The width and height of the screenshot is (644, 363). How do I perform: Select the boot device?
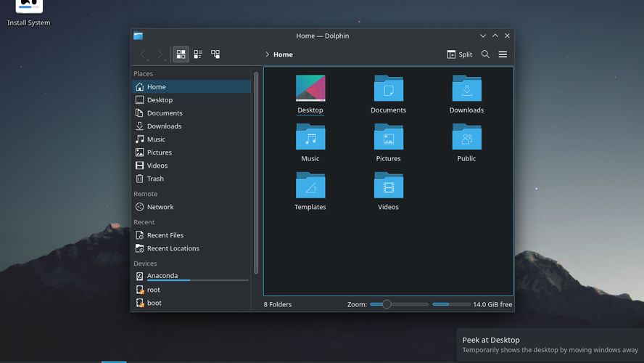pyautogui.click(x=191, y=303)
